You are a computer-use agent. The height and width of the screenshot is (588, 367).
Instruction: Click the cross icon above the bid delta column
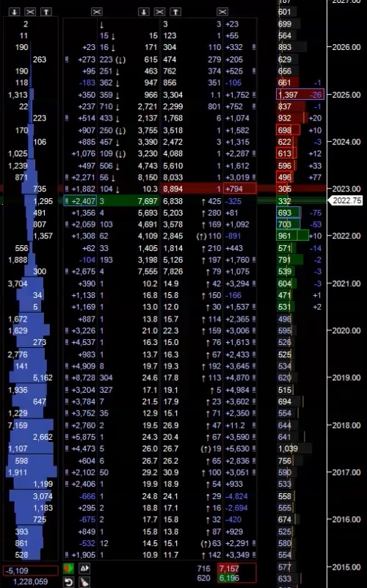pos(97,12)
